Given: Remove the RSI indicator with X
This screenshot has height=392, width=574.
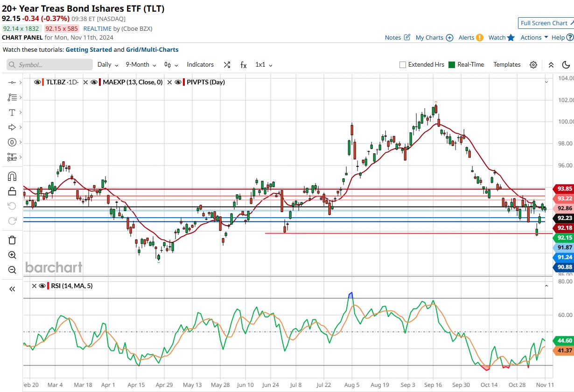Looking at the screenshot, I should [x=34, y=286].
